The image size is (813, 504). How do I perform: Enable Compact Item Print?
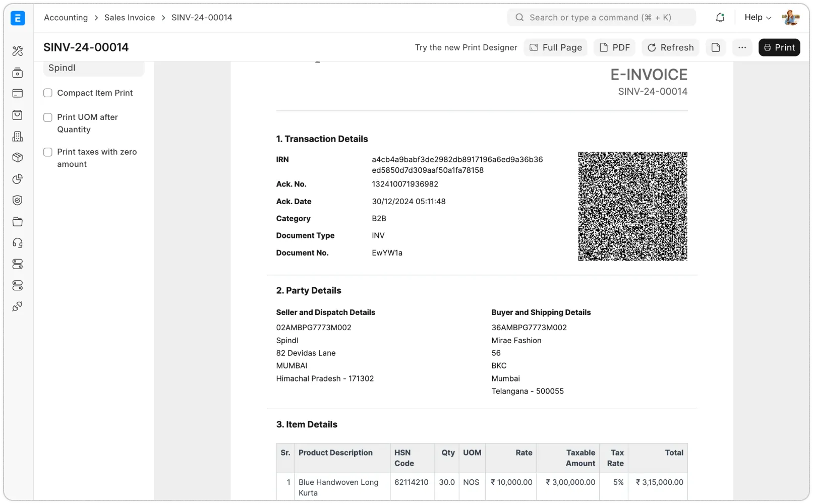pyautogui.click(x=47, y=93)
